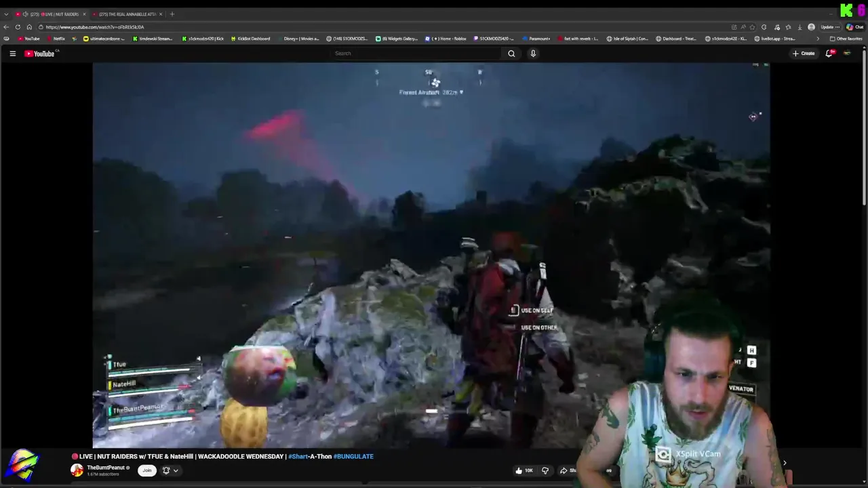The width and height of the screenshot is (868, 488).
Task: Open the browser downloads icon
Action: [x=800, y=27]
